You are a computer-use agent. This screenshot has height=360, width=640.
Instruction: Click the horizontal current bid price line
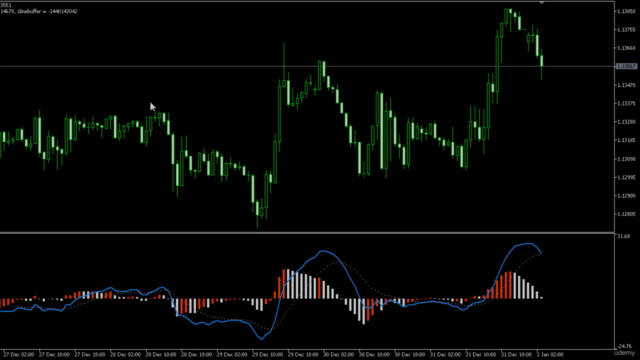click(x=307, y=66)
